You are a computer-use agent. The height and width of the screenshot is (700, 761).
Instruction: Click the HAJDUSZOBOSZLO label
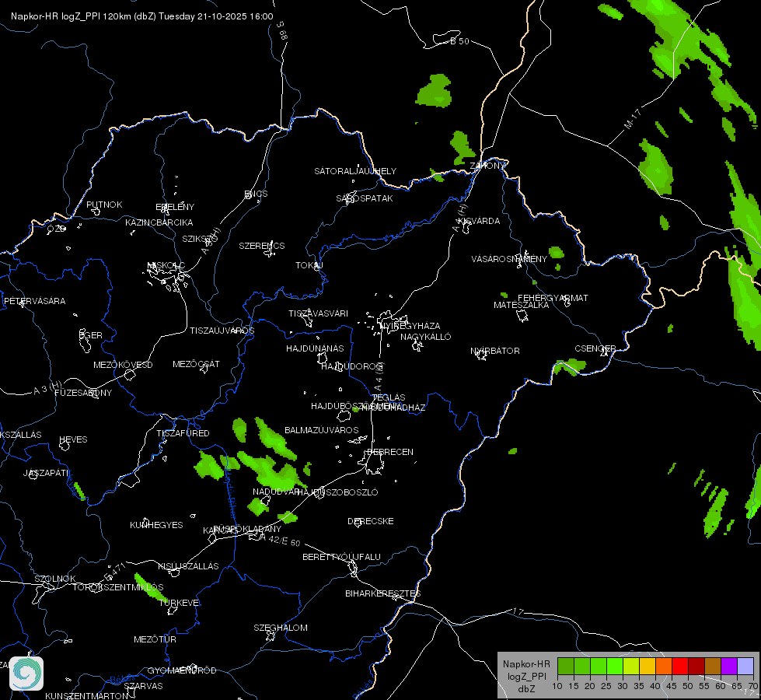coord(337,492)
